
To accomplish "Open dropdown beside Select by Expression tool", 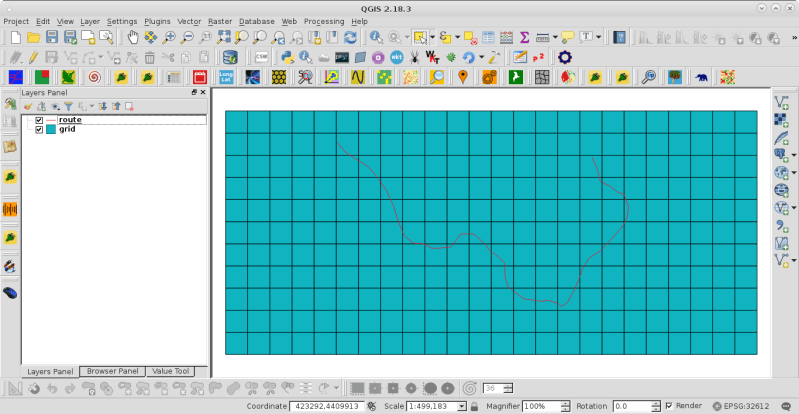I will tap(457, 37).
